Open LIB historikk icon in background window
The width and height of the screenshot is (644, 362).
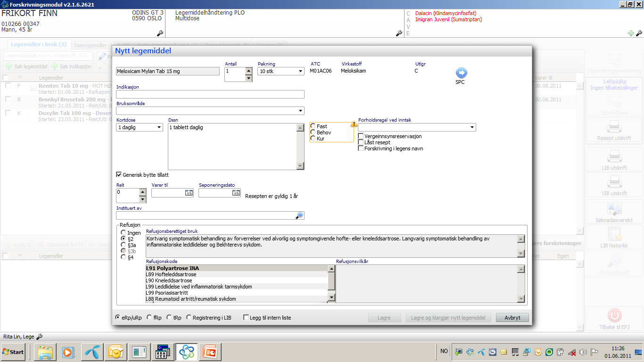pos(613,234)
